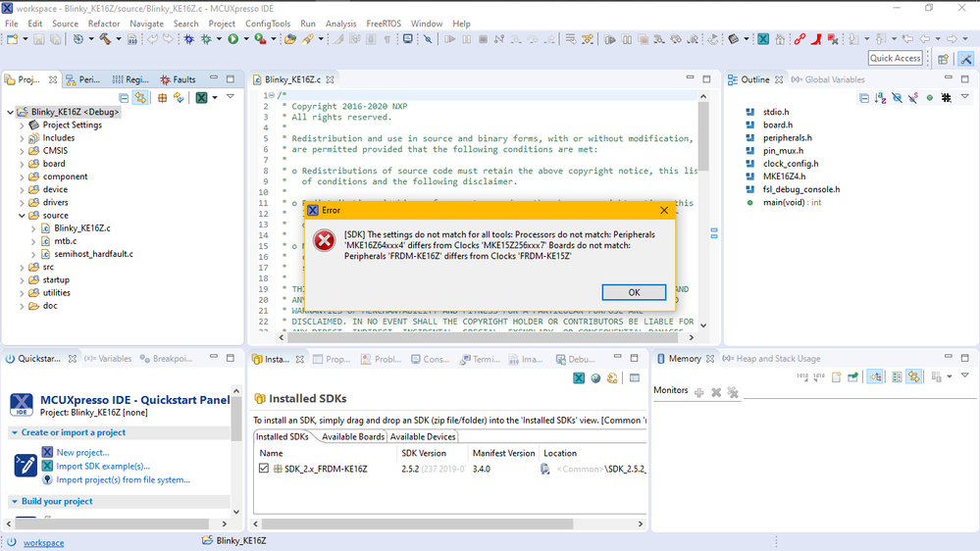The height and width of the screenshot is (551, 980).
Task: Toggle the SDK_2.x_FRDM-KE16Z checkbox
Action: (x=264, y=468)
